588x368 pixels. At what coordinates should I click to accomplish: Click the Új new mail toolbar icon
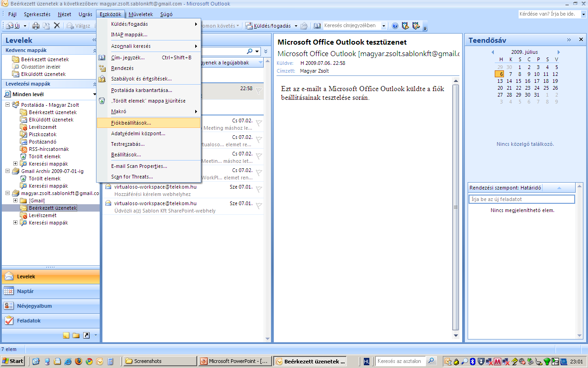(12, 26)
